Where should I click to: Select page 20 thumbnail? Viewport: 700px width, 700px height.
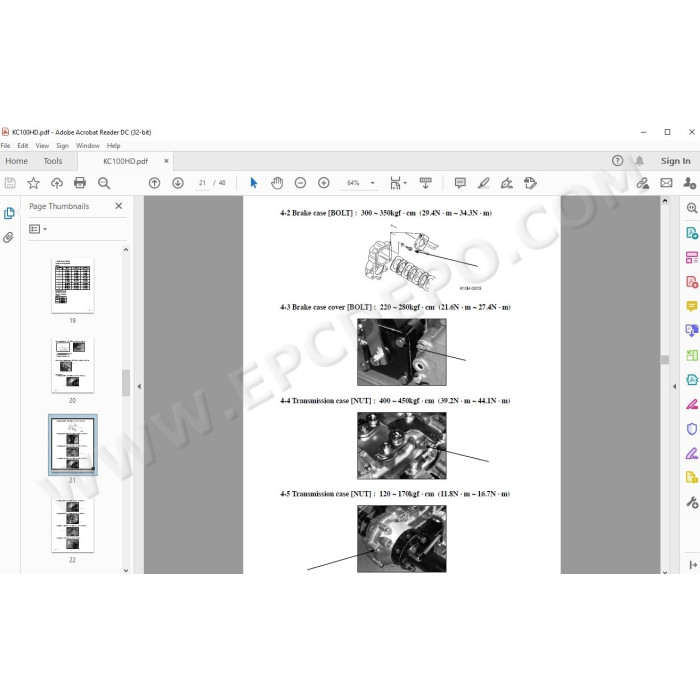pos(73,365)
